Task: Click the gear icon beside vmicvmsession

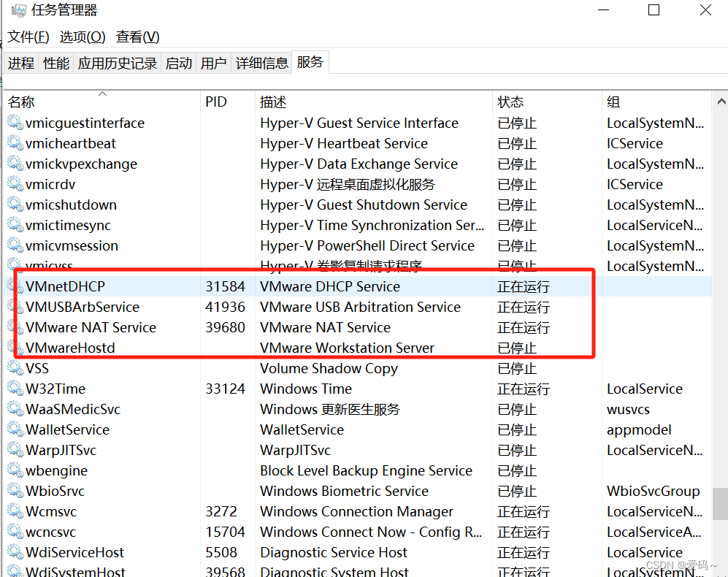Action: [x=15, y=245]
